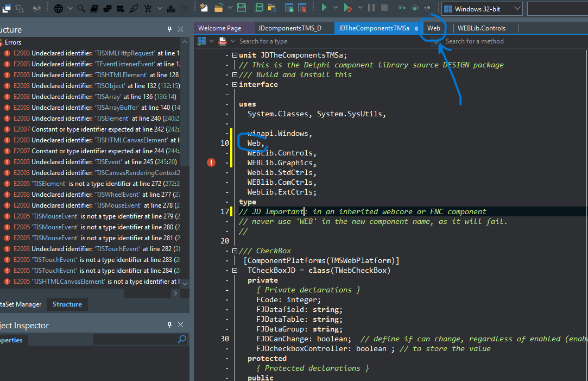
Task: Click the New items icon
Action: (204, 8)
